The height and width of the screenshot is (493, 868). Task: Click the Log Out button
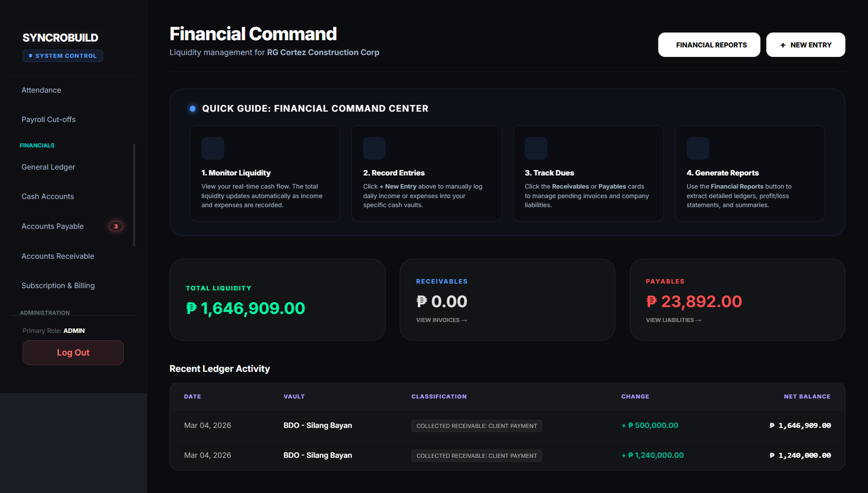pyautogui.click(x=73, y=353)
